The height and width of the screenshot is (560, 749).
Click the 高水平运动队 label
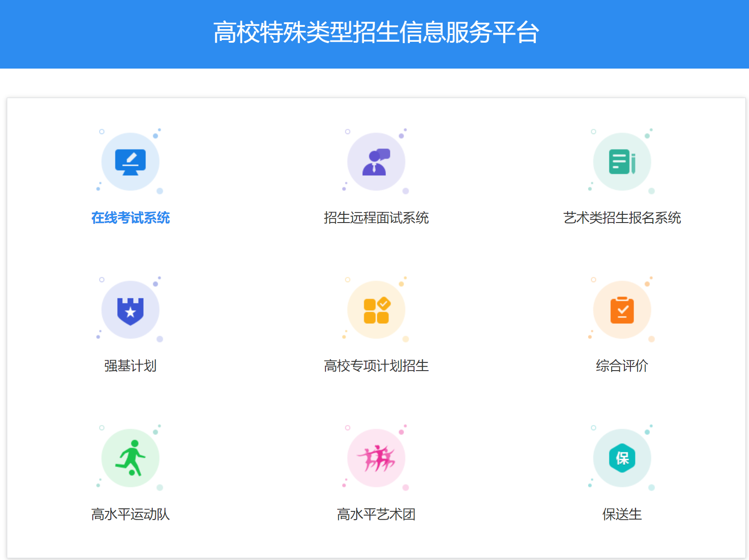point(130,514)
